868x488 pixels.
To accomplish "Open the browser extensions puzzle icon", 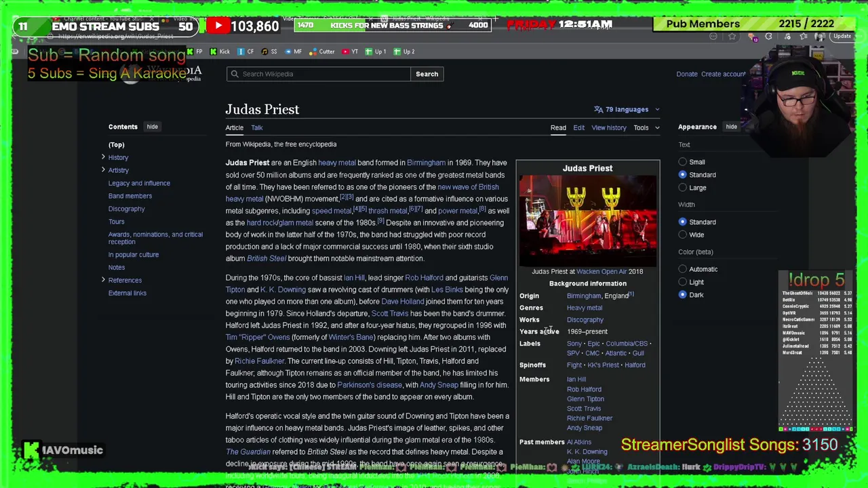I will [x=768, y=37].
